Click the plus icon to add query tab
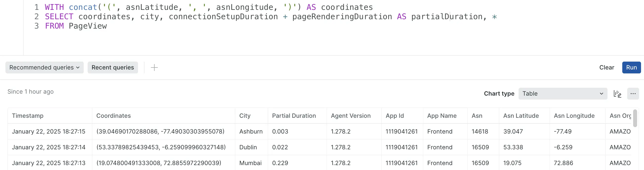 coord(154,68)
